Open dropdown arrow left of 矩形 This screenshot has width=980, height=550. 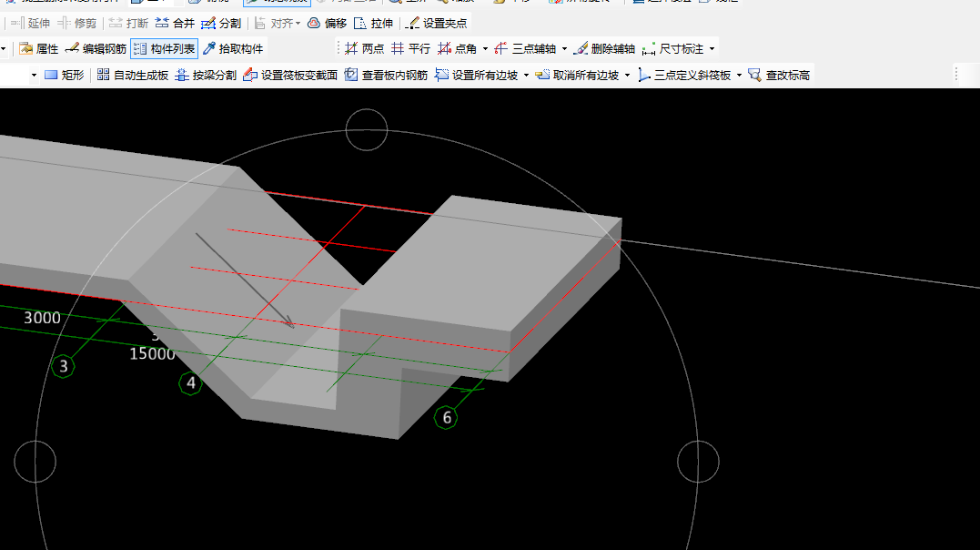tap(34, 75)
